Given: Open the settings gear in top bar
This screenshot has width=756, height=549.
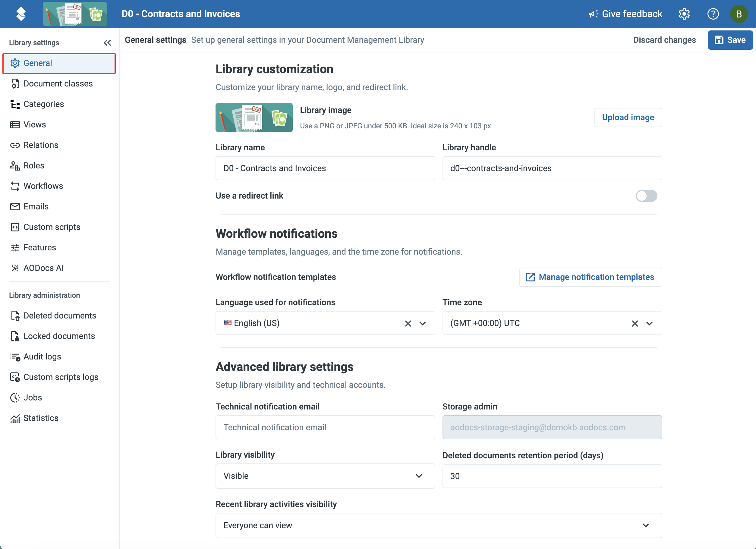Looking at the screenshot, I should pyautogui.click(x=684, y=14).
